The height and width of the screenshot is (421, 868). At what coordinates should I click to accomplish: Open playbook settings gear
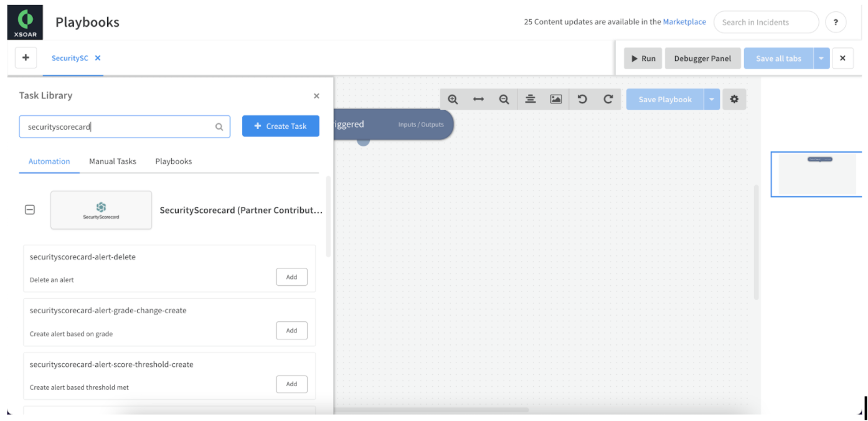[734, 99]
